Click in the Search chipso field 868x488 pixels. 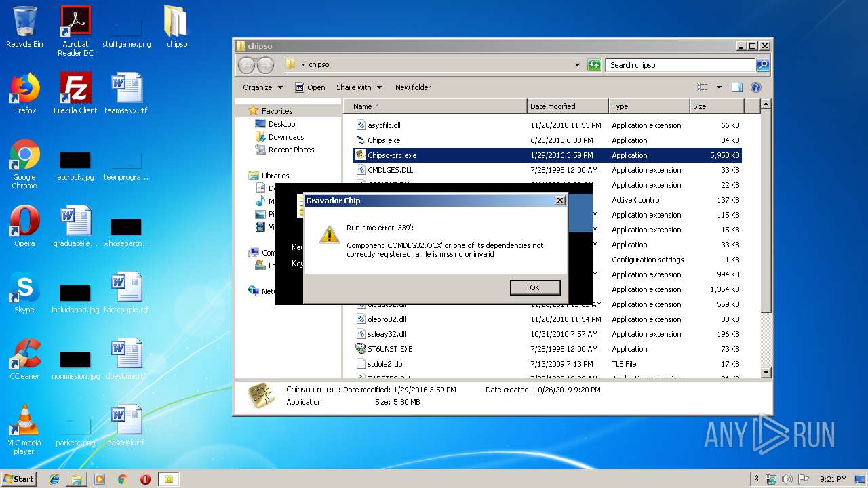(x=680, y=65)
